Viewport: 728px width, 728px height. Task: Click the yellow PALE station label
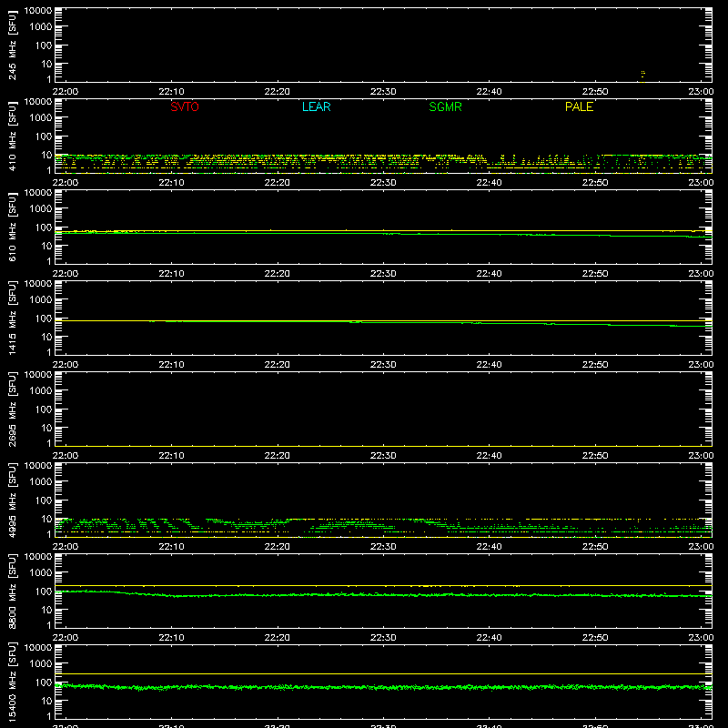point(579,106)
